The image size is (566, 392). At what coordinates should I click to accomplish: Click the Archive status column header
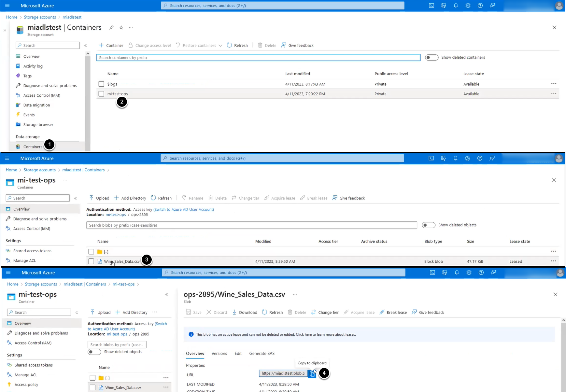pyautogui.click(x=374, y=241)
